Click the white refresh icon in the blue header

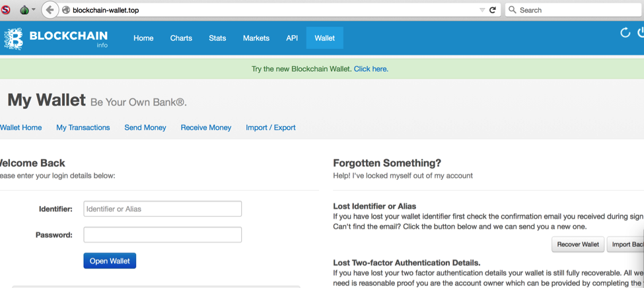point(625,32)
